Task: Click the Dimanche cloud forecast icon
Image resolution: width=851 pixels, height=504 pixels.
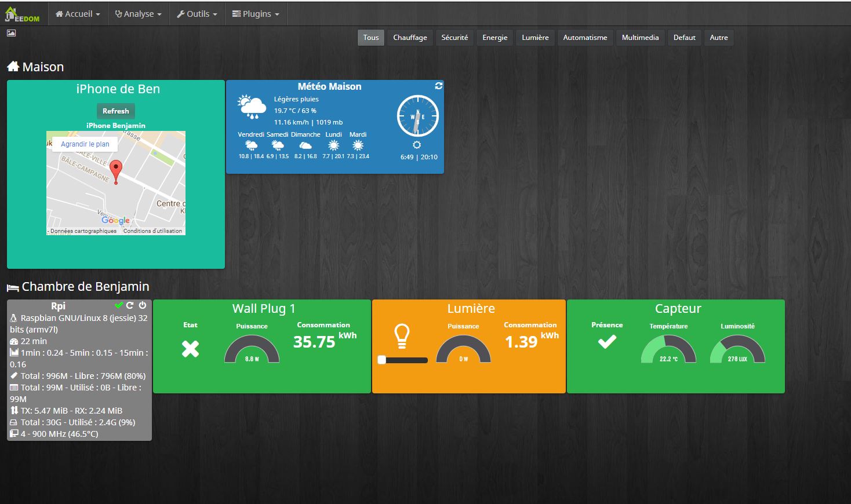Action: click(306, 145)
